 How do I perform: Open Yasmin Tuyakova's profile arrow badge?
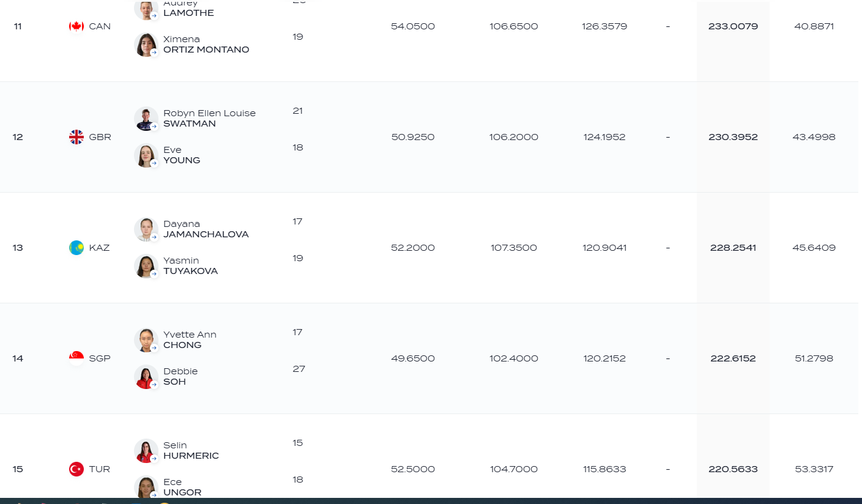[154, 274]
